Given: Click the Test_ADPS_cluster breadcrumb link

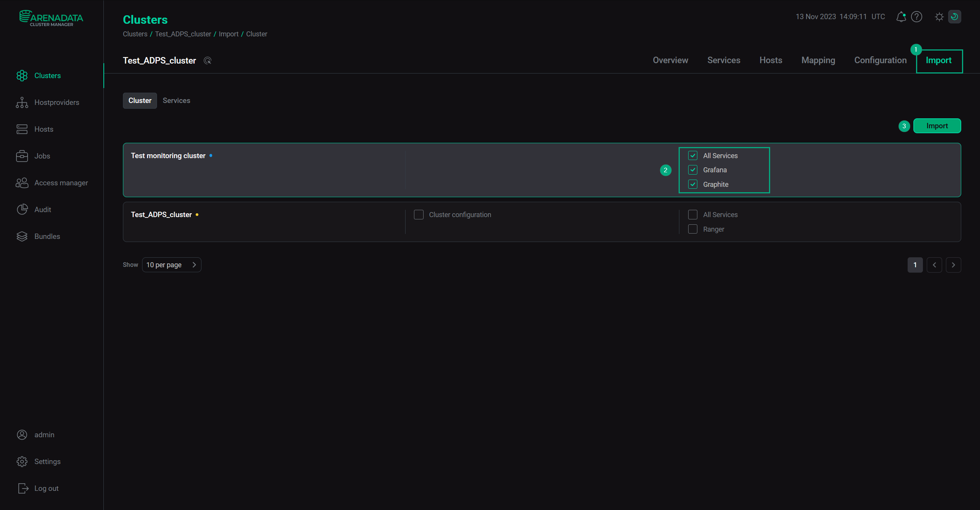Looking at the screenshot, I should click(183, 34).
